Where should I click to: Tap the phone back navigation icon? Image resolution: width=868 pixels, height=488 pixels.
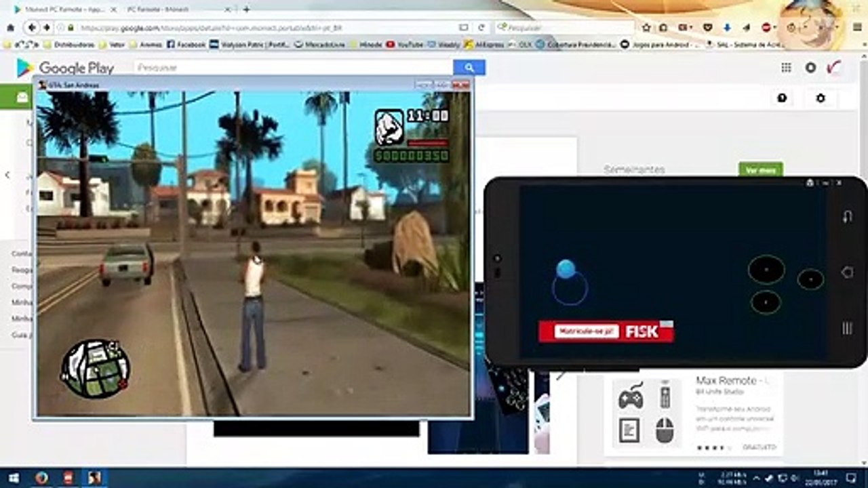point(847,217)
